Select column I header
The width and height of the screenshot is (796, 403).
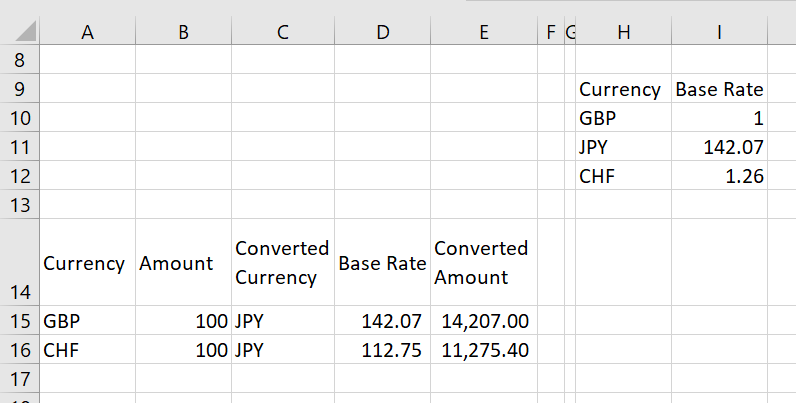[719, 32]
